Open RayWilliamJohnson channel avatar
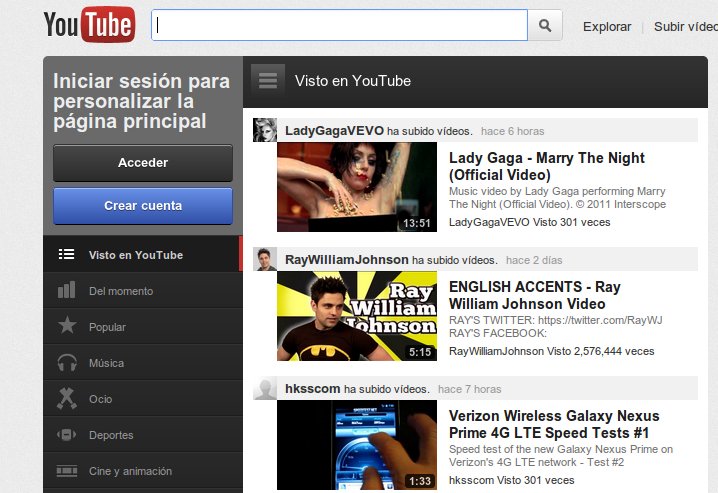Screen dimensions: 718x493 pos(265,259)
